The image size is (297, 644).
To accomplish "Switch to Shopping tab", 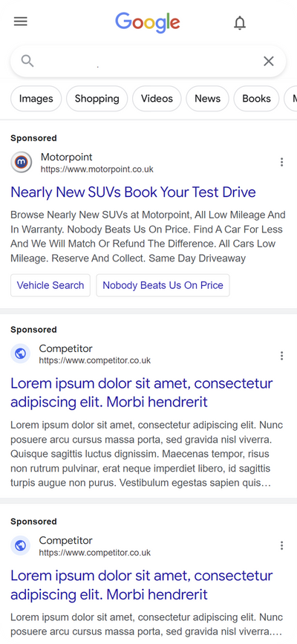I will 97,99.
